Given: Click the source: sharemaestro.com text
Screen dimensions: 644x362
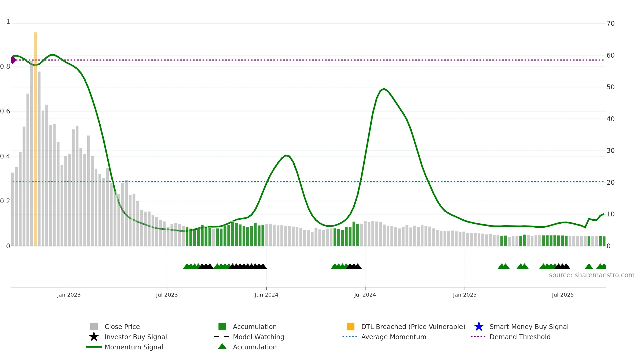Looking at the screenshot, I should pos(592,275).
